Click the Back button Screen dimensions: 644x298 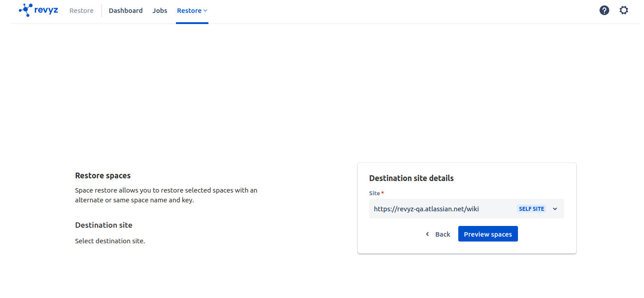coord(438,234)
